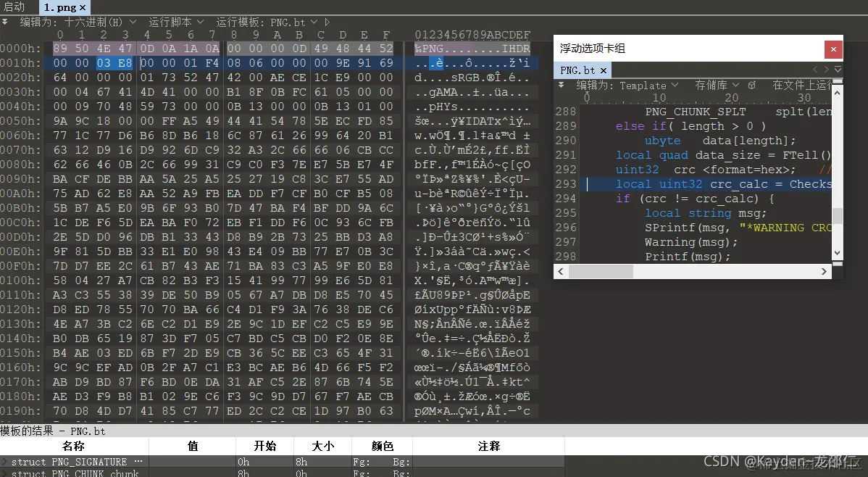Viewport: 868px width, 477px height.
Task: Click hex byte 89 at offset 0000h
Action: (60, 49)
